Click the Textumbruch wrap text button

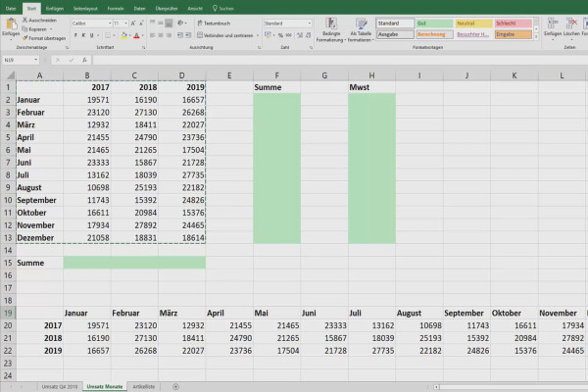coord(214,24)
